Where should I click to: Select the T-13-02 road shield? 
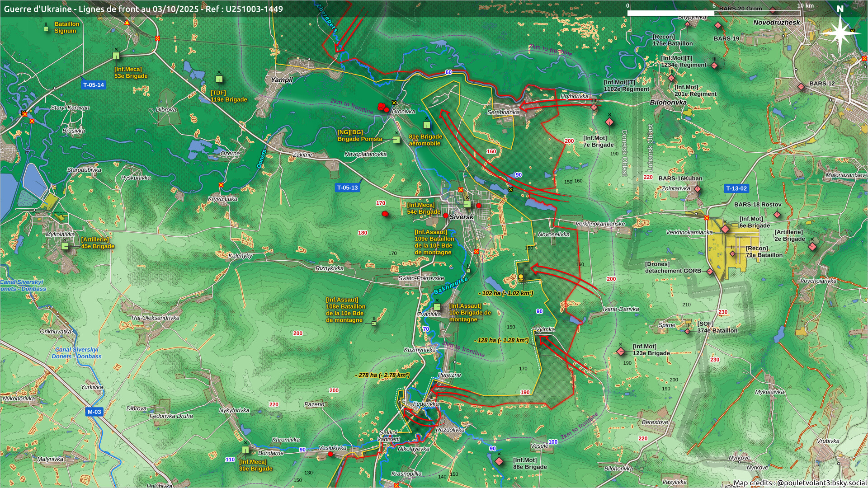[x=736, y=188]
